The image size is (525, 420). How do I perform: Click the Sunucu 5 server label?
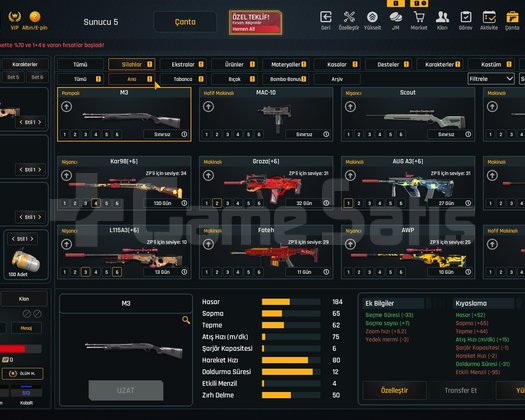coord(100,22)
